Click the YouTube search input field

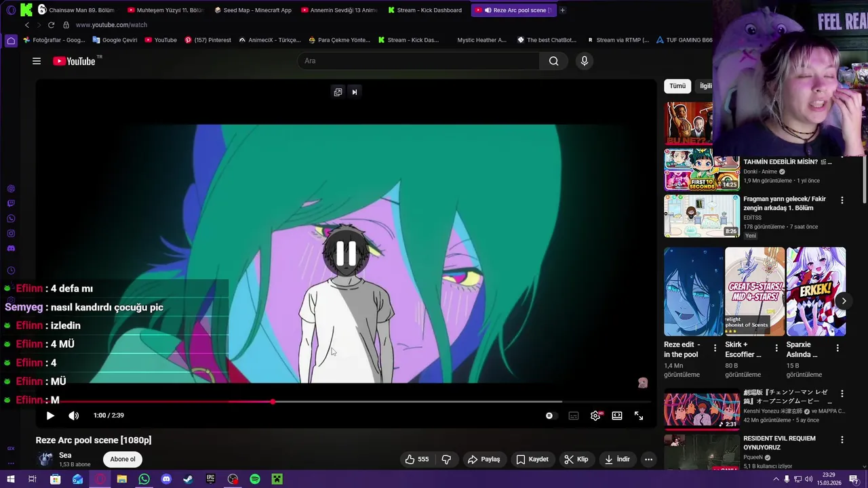click(x=418, y=61)
